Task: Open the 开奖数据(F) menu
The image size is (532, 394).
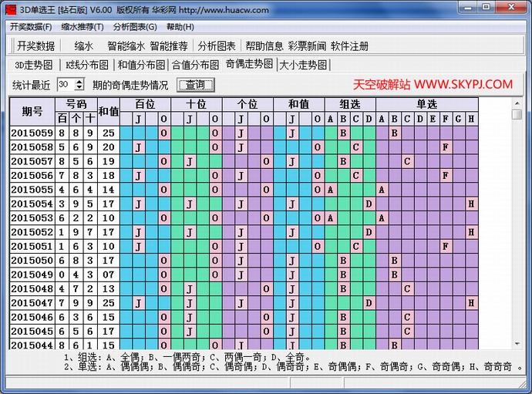Action: click(x=31, y=27)
